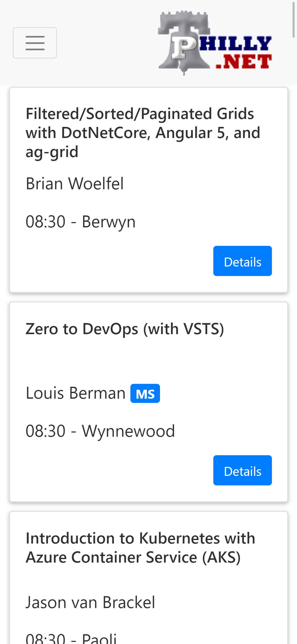Viewport: 297px width, 644px height.
Task: Click speaker name Louis Berman
Action: 76,393
